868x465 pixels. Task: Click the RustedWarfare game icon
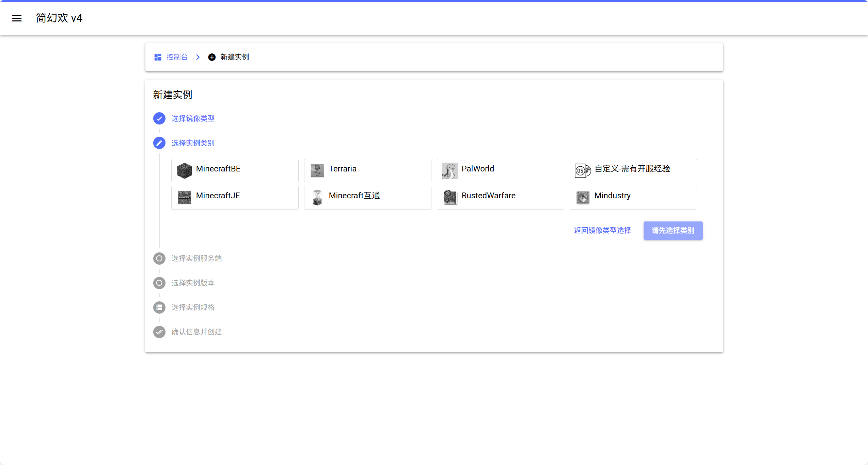(x=450, y=198)
